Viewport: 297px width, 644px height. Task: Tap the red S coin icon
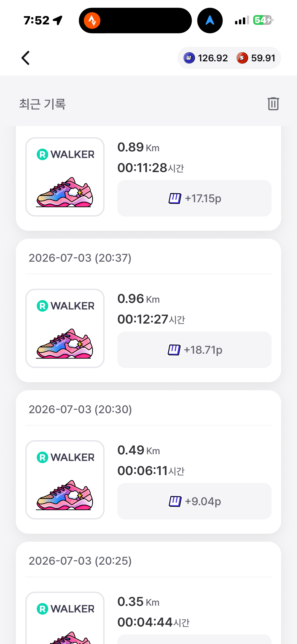[x=242, y=58]
